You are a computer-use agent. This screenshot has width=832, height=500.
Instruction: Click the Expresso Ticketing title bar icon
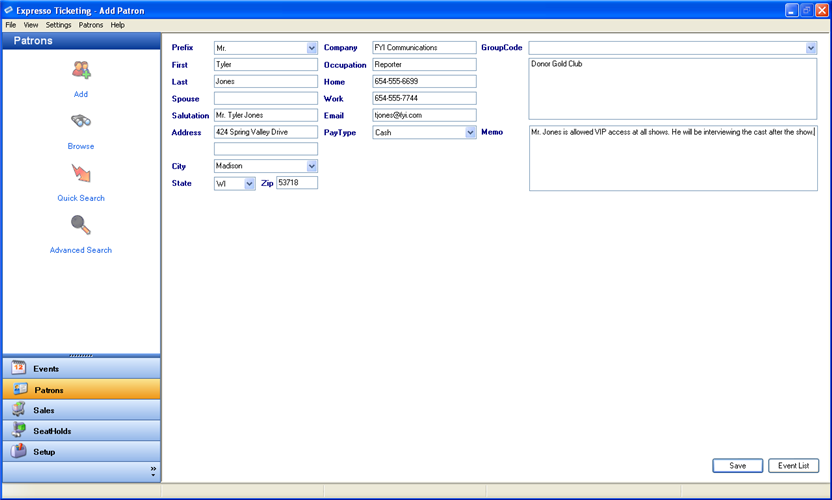pos(8,10)
